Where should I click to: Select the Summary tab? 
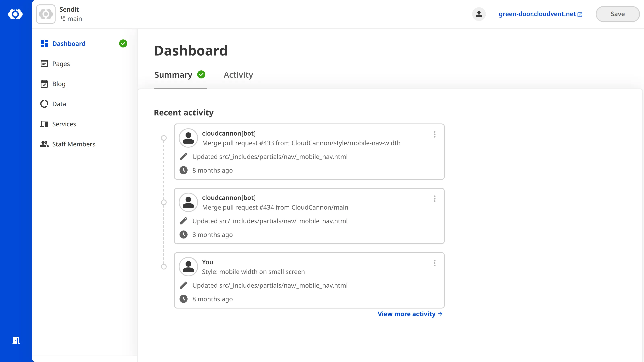(173, 75)
